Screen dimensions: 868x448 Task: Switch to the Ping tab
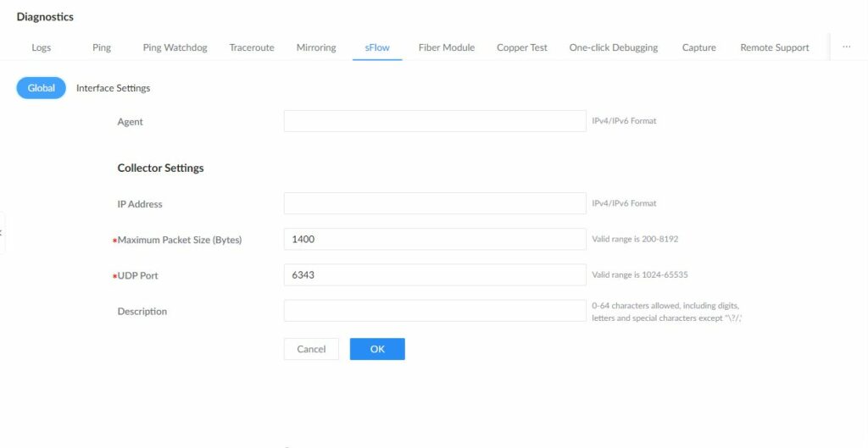[x=102, y=47]
